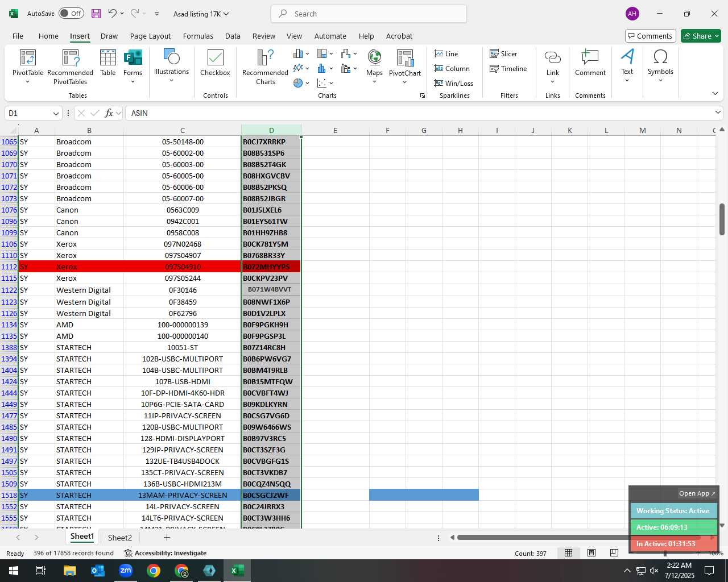
Task: Select row header 1112
Action: pos(9,267)
